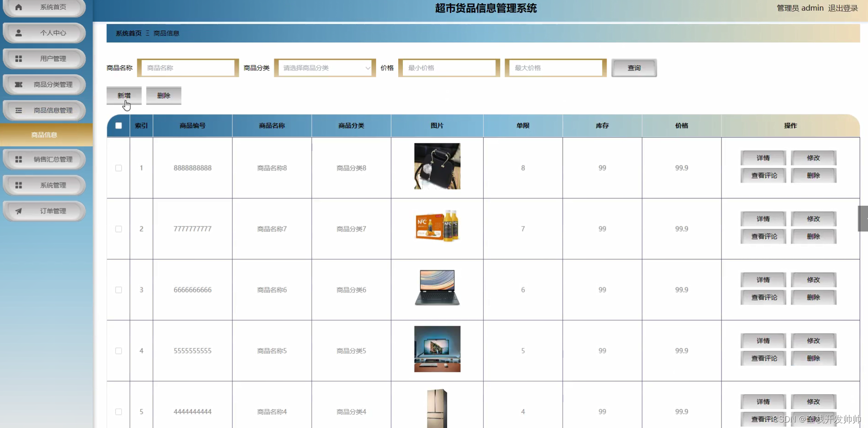868x428 pixels.
Task: Open 商品信息管理 using its list icon
Action: pos(19,110)
